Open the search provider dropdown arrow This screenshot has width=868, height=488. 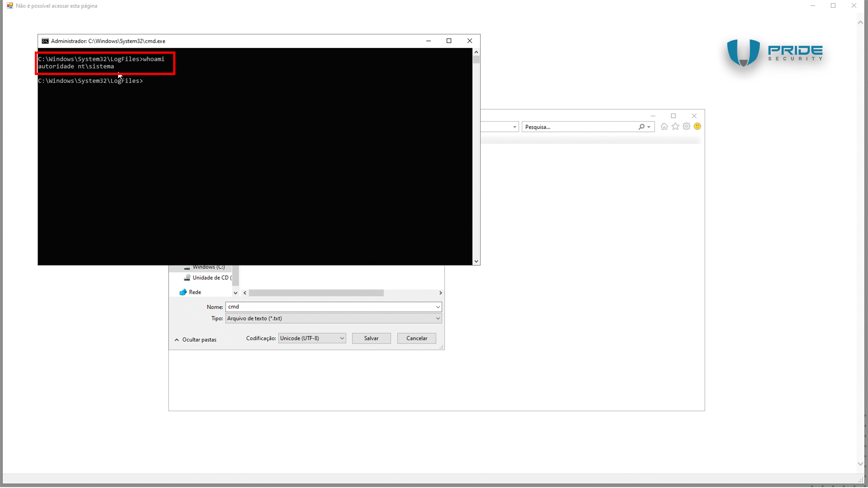coord(649,127)
